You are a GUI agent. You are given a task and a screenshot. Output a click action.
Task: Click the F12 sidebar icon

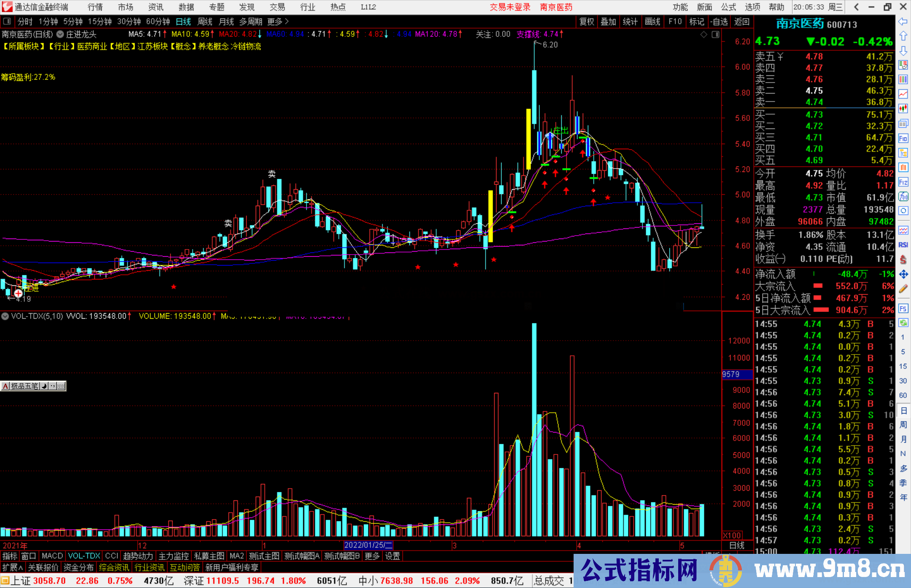[x=903, y=182]
